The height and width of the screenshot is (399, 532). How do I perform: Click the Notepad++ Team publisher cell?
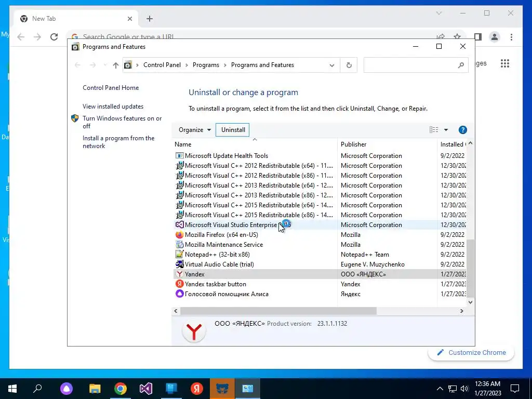coord(365,255)
